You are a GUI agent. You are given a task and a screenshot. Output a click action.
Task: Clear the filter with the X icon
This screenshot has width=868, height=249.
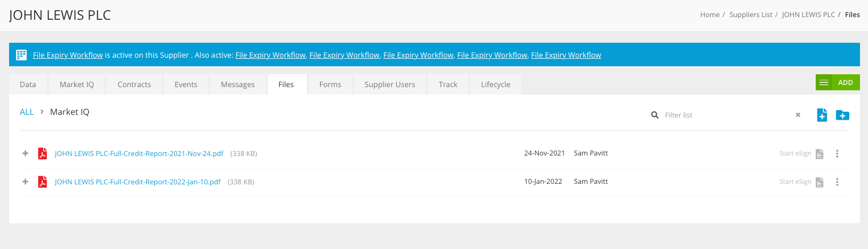pyautogui.click(x=798, y=115)
